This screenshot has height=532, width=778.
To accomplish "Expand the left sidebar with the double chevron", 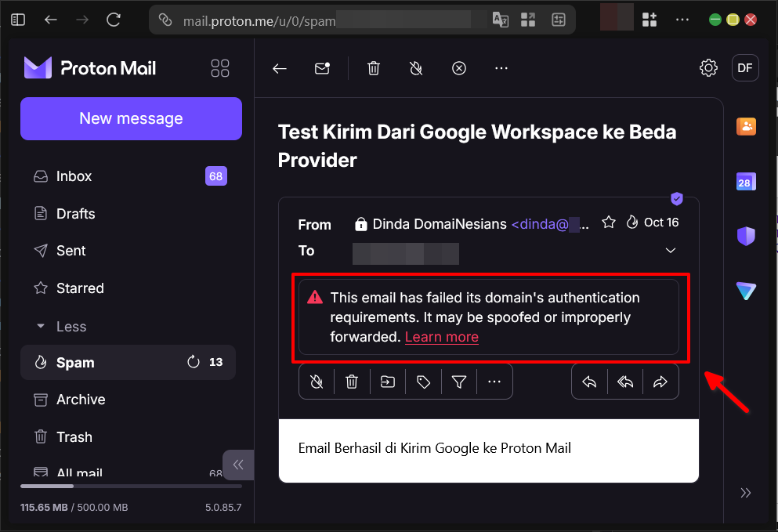I will coord(237,465).
